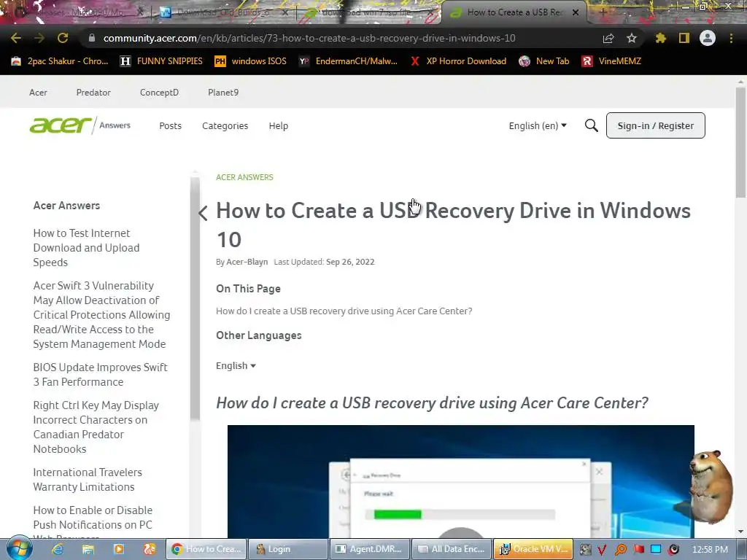Go back using the browser back arrow
Viewport: 747px width, 560px height.
(16, 38)
